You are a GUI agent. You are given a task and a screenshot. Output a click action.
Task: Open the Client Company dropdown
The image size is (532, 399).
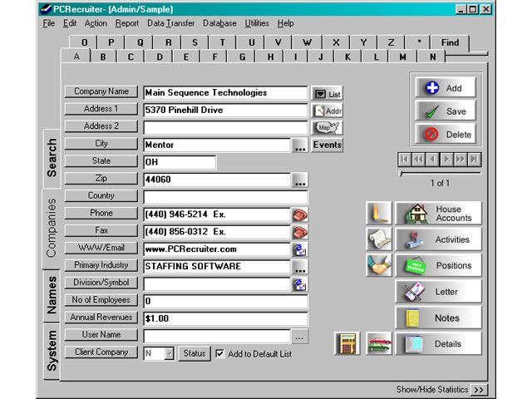tap(170, 353)
